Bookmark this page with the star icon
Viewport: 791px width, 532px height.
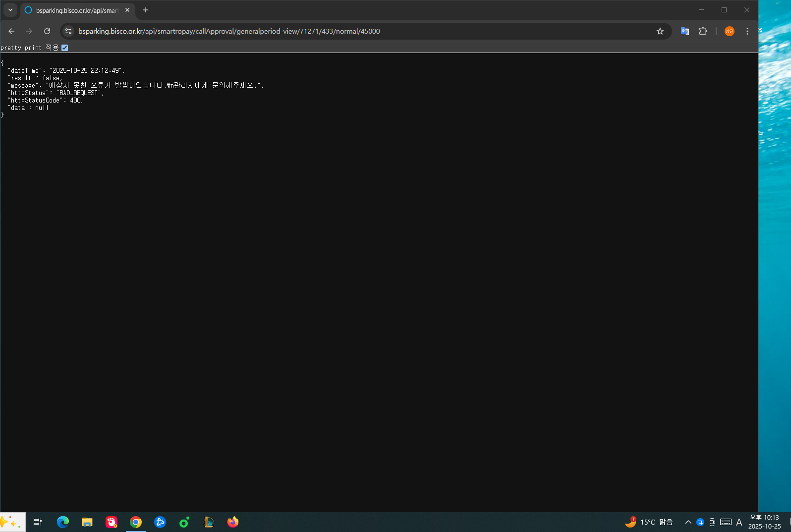660,31
